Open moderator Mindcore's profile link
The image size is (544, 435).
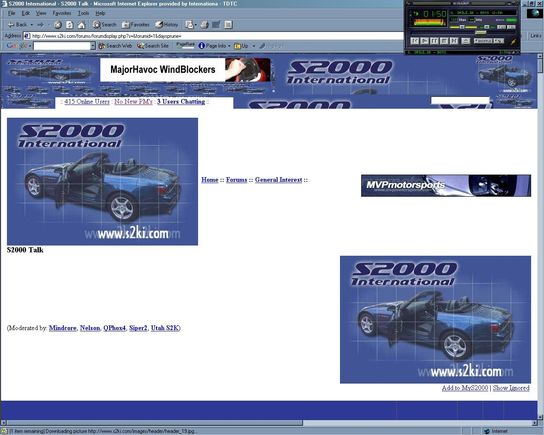pos(62,328)
